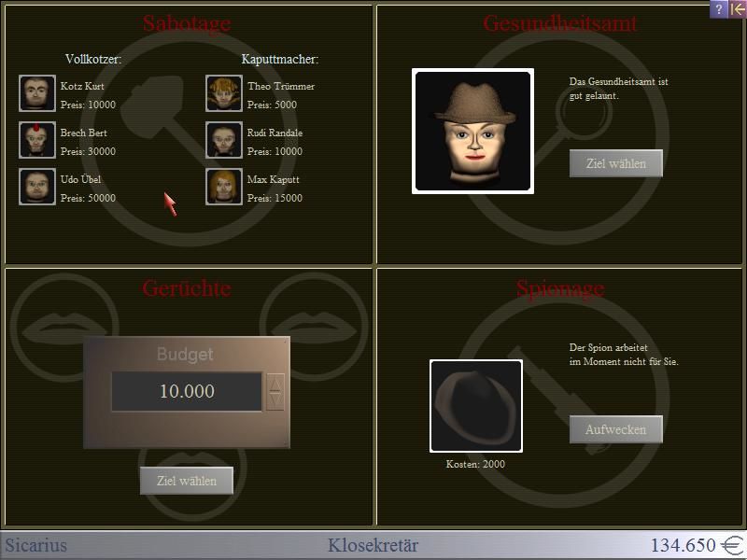Click the Spionage heading

point(560,288)
